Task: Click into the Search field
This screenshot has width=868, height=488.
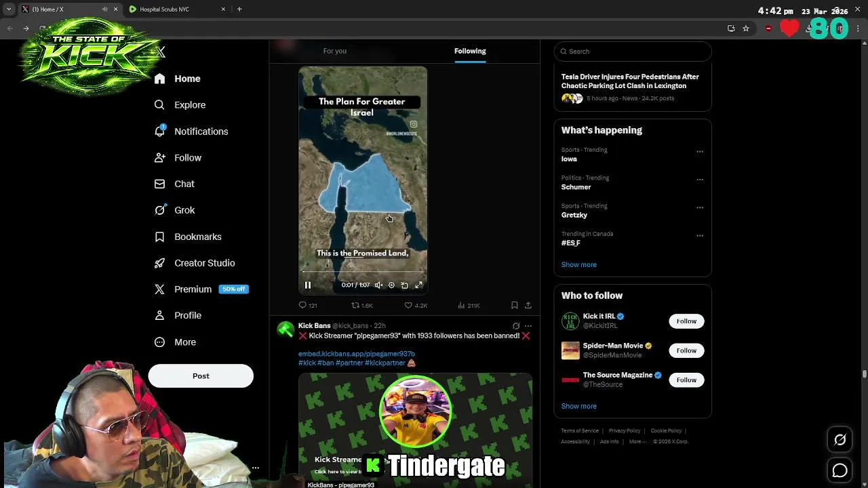Action: point(633,52)
